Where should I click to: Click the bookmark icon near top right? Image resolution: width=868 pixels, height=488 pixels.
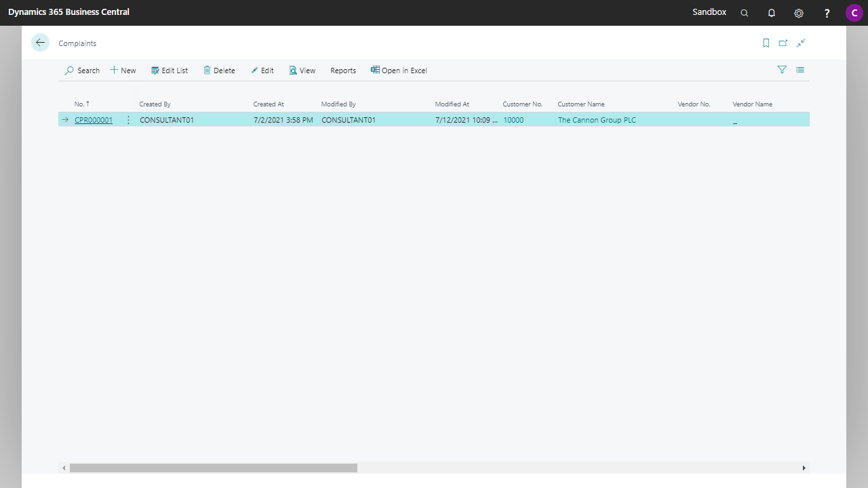point(766,43)
